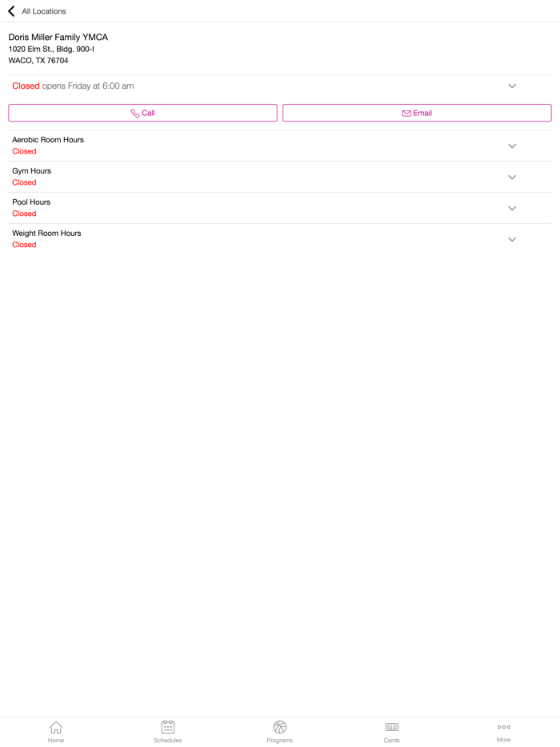Select the Pool Hours label
560x747 pixels.
point(31,202)
